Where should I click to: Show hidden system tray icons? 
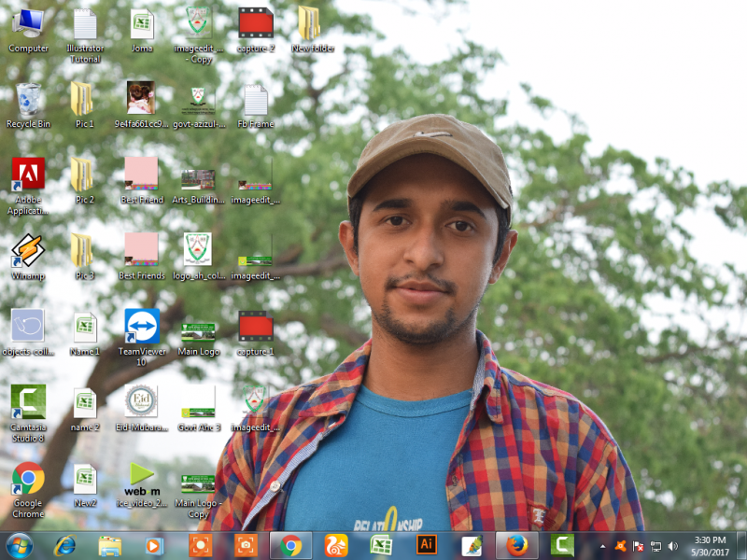[x=602, y=546]
